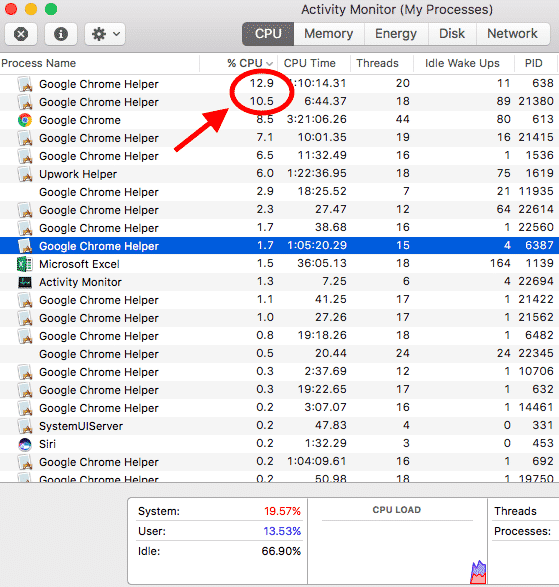Click icon of Chrome Helper PID 14461
Image resolution: width=559 pixels, height=587 pixels.
pyautogui.click(x=25, y=408)
